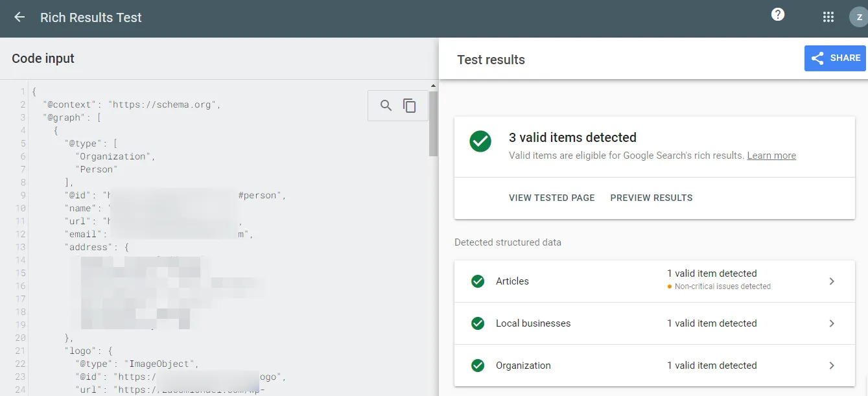Image resolution: width=868 pixels, height=396 pixels.
Task: Click the "logo": { code line
Action: pos(89,351)
